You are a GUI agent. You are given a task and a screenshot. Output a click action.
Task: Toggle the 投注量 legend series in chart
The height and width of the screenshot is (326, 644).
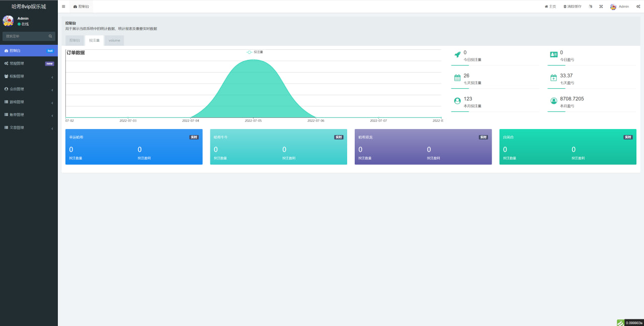pos(255,52)
